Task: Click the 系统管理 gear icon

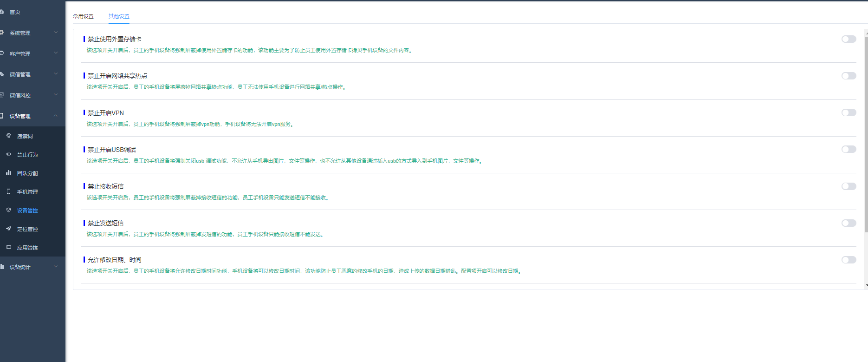Action: [x=2, y=33]
